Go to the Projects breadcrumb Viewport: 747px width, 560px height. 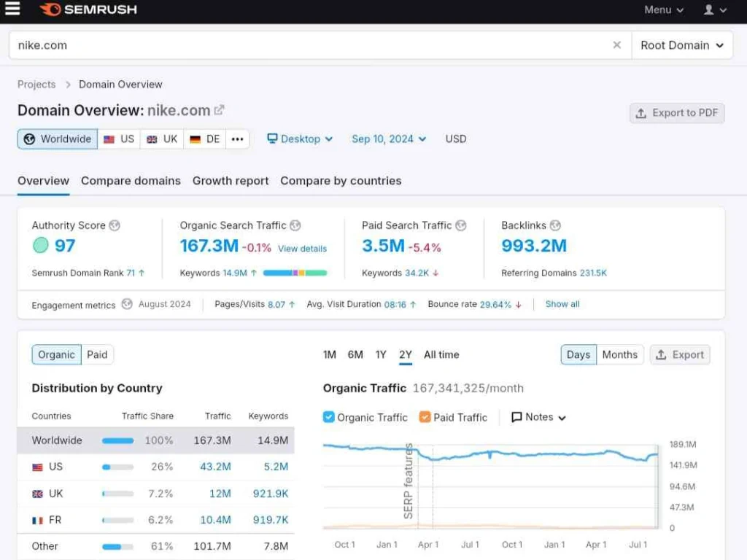click(36, 85)
